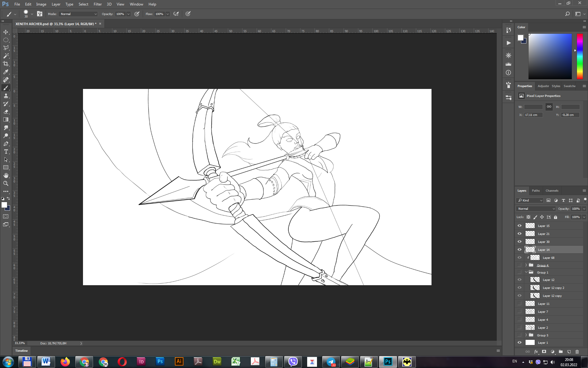Select the Rectangle shape tool

click(6, 167)
